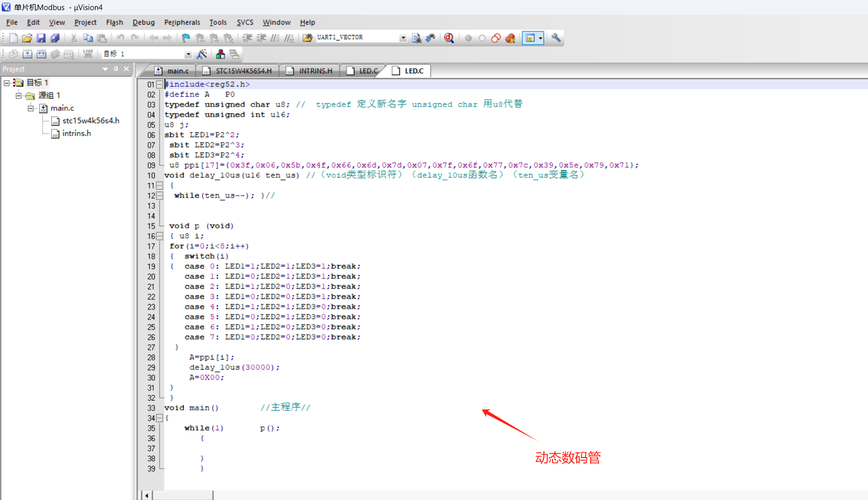This screenshot has height=500, width=868.
Task: Collapse the main.c tree node
Action: (x=31, y=108)
